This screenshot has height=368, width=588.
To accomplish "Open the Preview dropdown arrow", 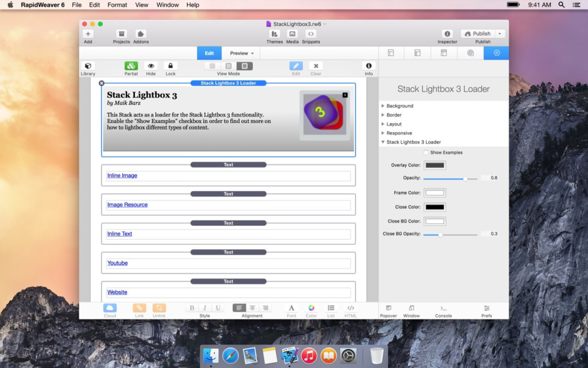I will click(x=253, y=53).
